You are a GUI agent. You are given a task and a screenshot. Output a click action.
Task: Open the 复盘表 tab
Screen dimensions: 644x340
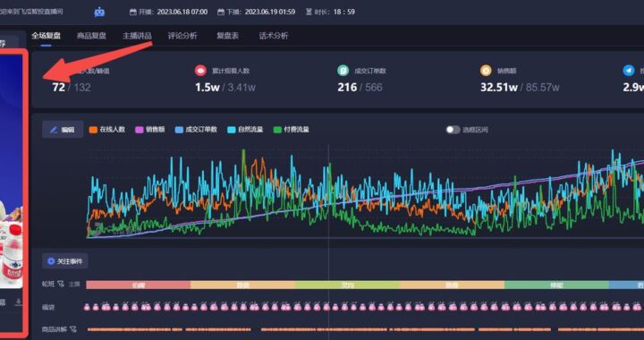pos(227,36)
